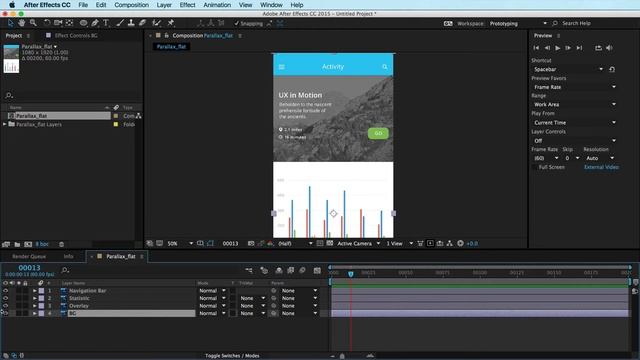640x360 pixels.
Task: Open the Animation menu
Action: pyautogui.click(x=217, y=5)
